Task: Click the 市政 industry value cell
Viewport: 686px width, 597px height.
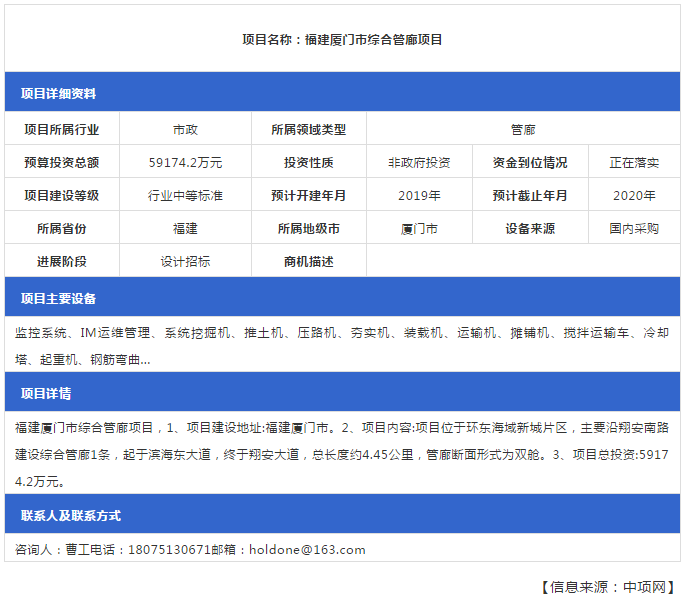Action: click(185, 130)
